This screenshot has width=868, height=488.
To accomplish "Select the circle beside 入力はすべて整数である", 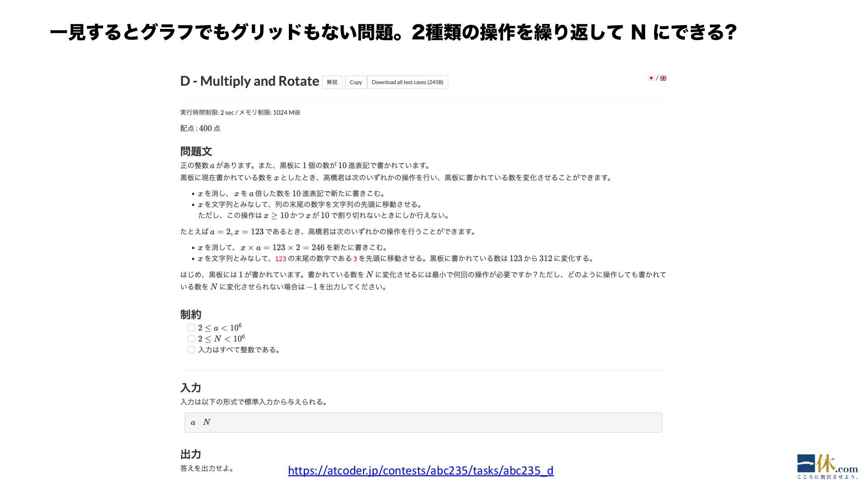I will click(x=191, y=350).
